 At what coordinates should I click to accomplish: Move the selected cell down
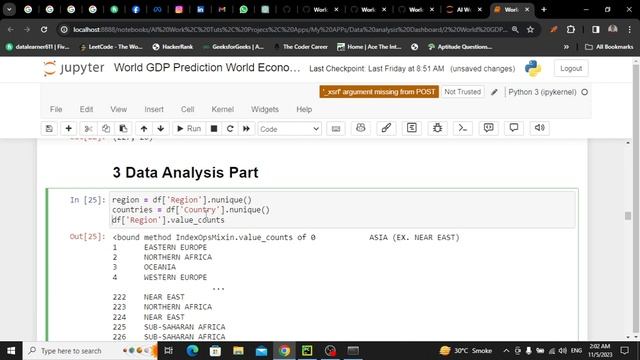coord(161,129)
